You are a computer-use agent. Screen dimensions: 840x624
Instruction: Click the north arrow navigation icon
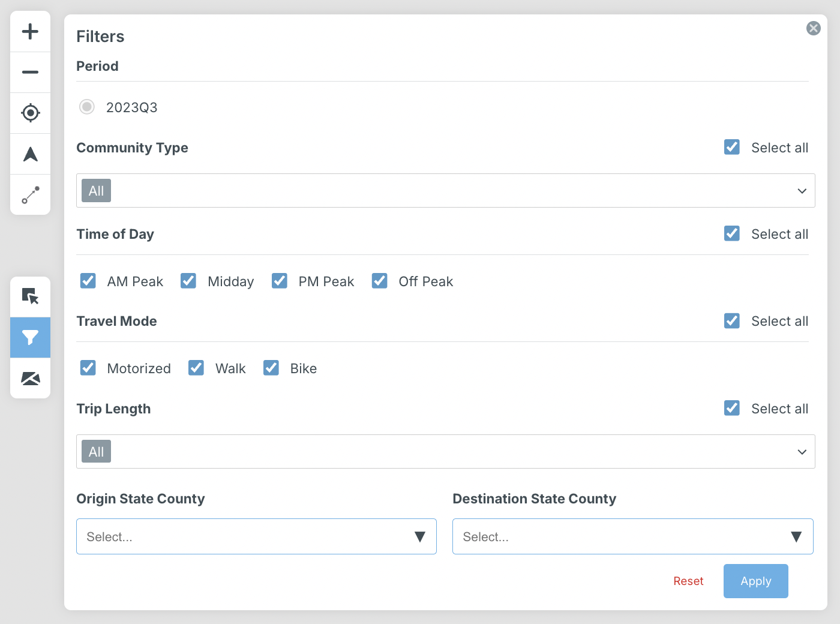click(x=30, y=154)
